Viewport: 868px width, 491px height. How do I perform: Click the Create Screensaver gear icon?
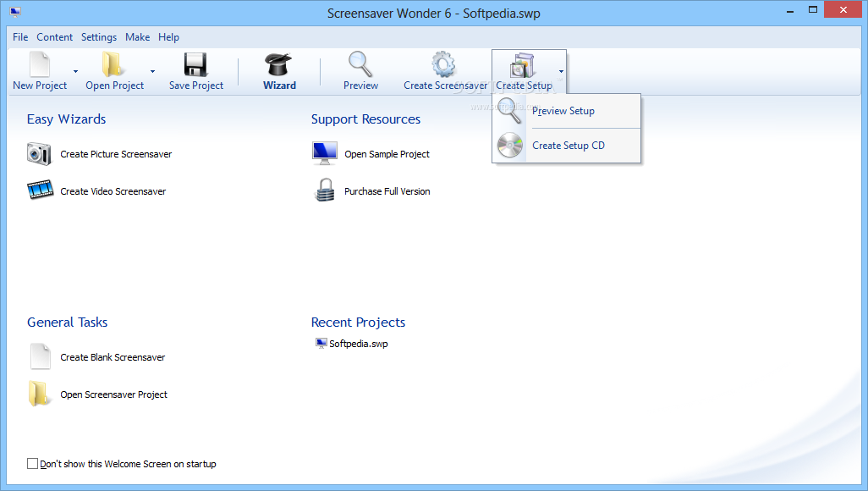click(x=444, y=64)
